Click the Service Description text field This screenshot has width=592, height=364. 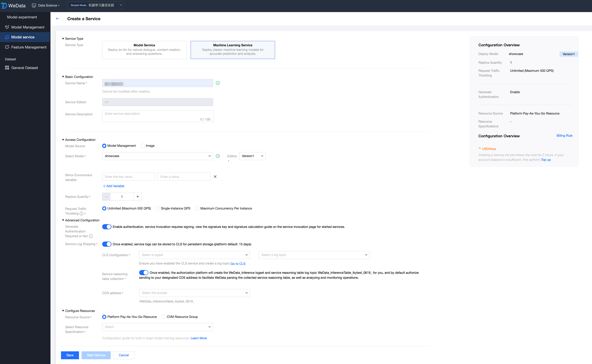coord(157,116)
